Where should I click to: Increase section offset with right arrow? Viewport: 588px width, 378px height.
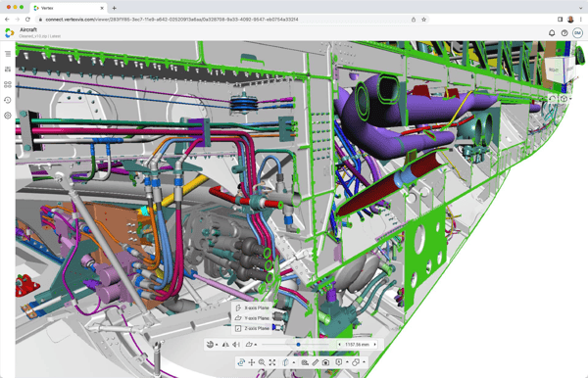click(374, 345)
